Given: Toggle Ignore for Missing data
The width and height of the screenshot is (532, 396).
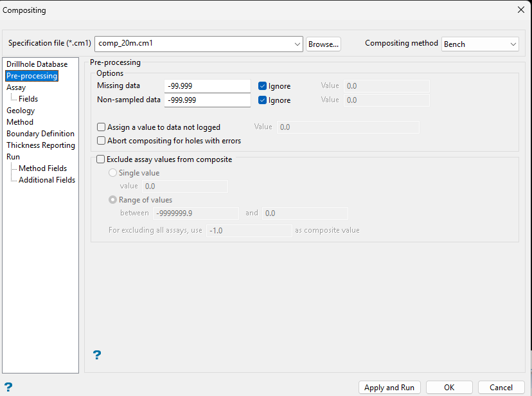Looking at the screenshot, I should (262, 86).
